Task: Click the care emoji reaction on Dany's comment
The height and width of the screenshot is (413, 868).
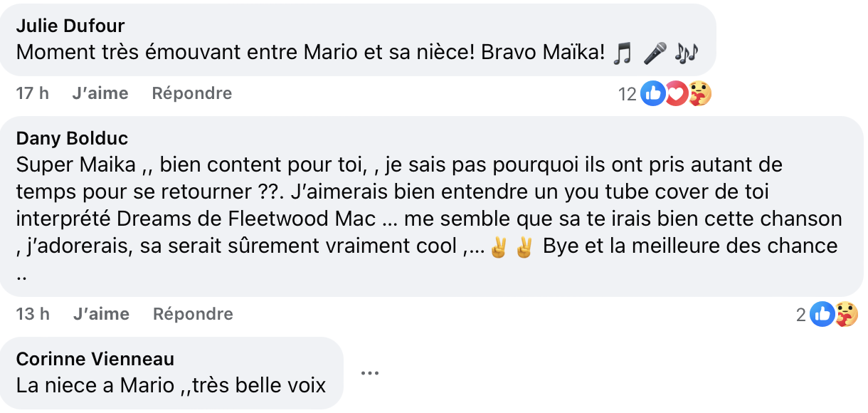Action: point(846,314)
